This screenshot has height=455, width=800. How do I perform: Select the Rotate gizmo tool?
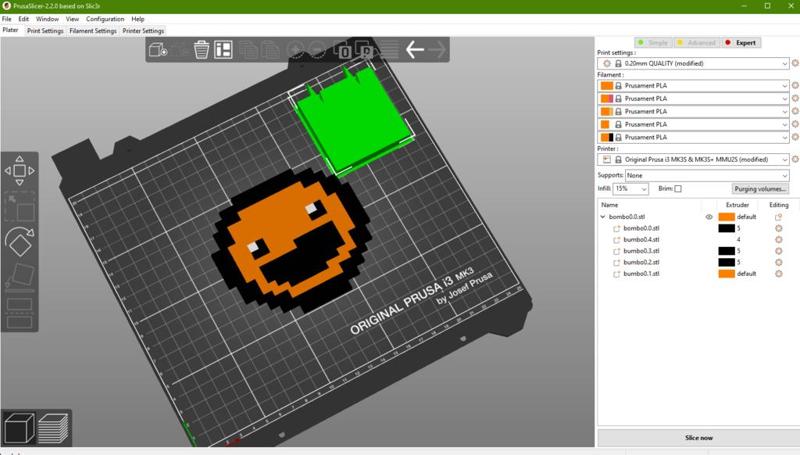click(19, 242)
